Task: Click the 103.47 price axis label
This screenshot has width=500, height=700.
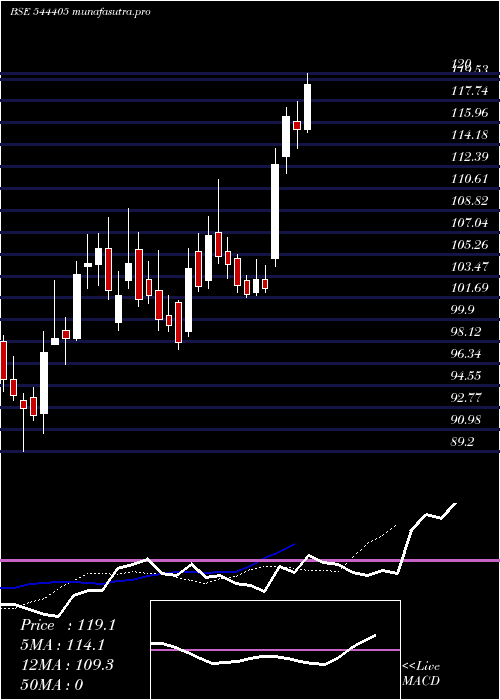Action: (470, 267)
